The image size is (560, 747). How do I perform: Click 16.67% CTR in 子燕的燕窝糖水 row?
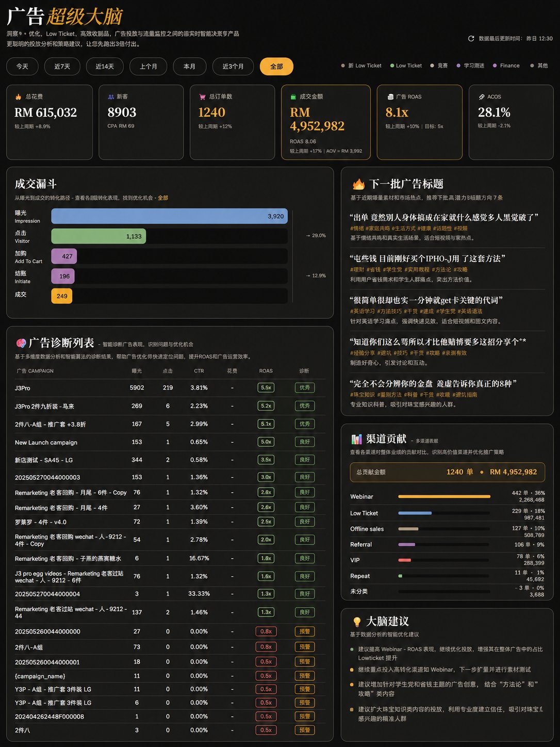click(x=199, y=558)
